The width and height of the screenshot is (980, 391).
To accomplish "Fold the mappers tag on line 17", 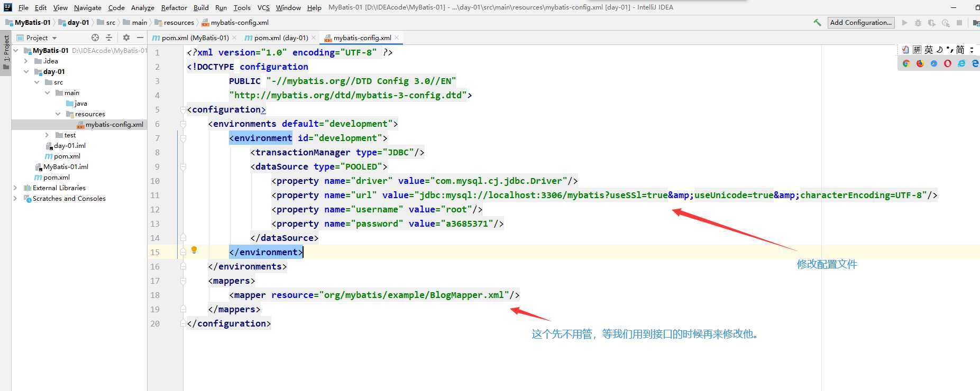I will [x=183, y=281].
